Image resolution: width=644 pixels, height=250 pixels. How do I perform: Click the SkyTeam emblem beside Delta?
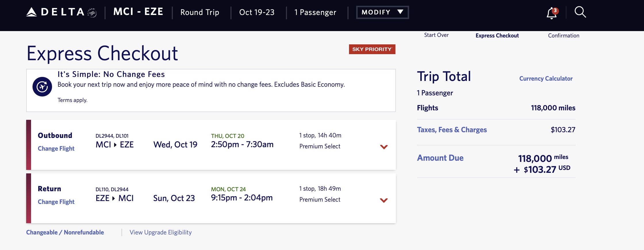tap(92, 13)
